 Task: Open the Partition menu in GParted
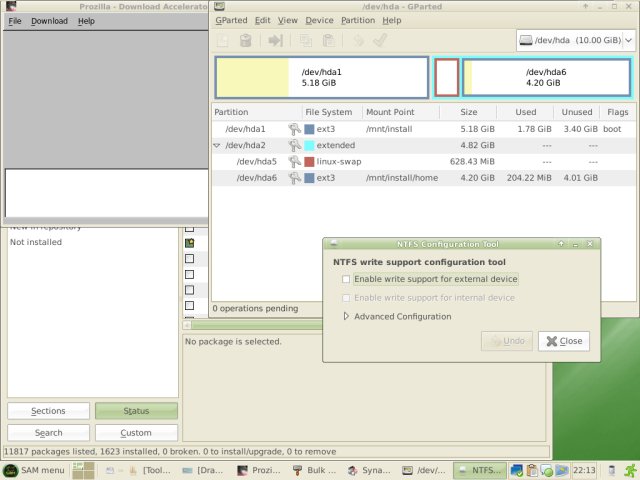coord(357,20)
